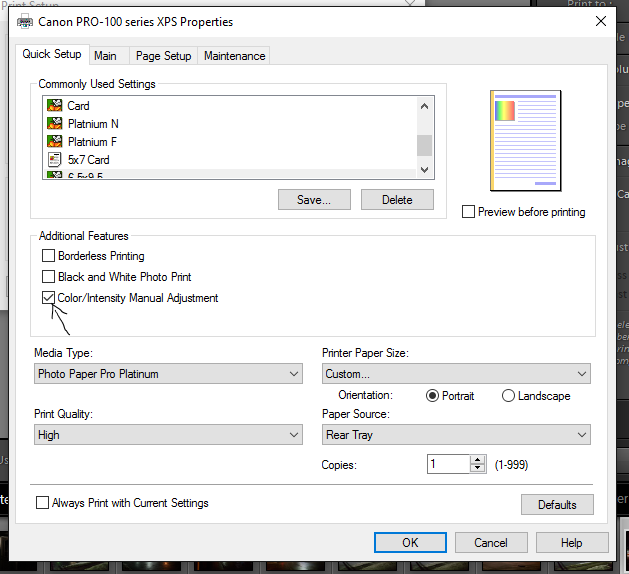This screenshot has width=629, height=574.
Task: Select the Card preset icon
Action: pyautogui.click(x=54, y=105)
